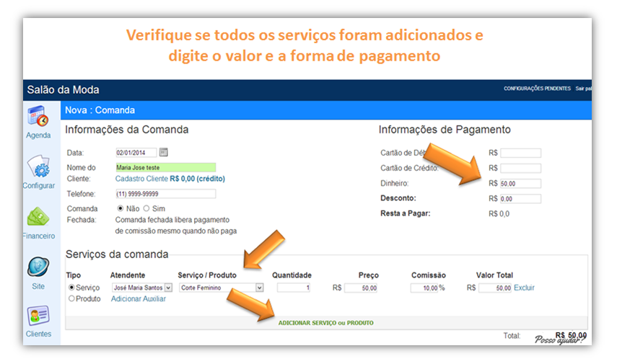Open the Corte Feminino service dropdown
Screen dimensions: 617x364
pyautogui.click(x=221, y=288)
